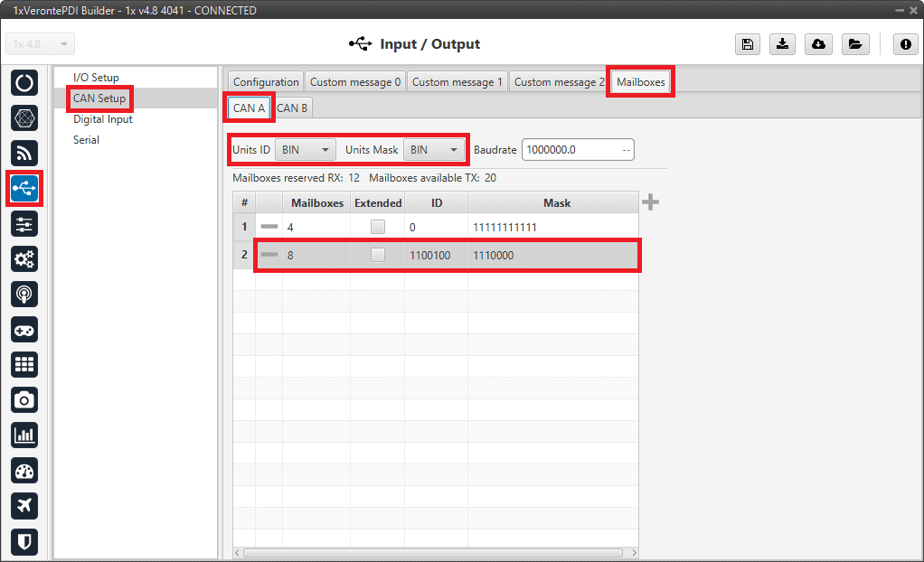Select the gamepad icon in left sidebar
The image size is (924, 562).
[x=24, y=330]
